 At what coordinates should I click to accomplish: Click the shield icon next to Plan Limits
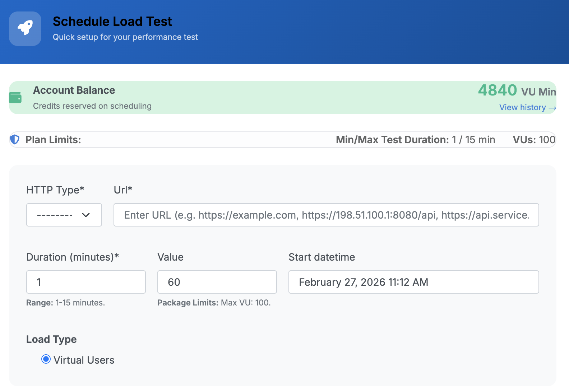point(15,140)
